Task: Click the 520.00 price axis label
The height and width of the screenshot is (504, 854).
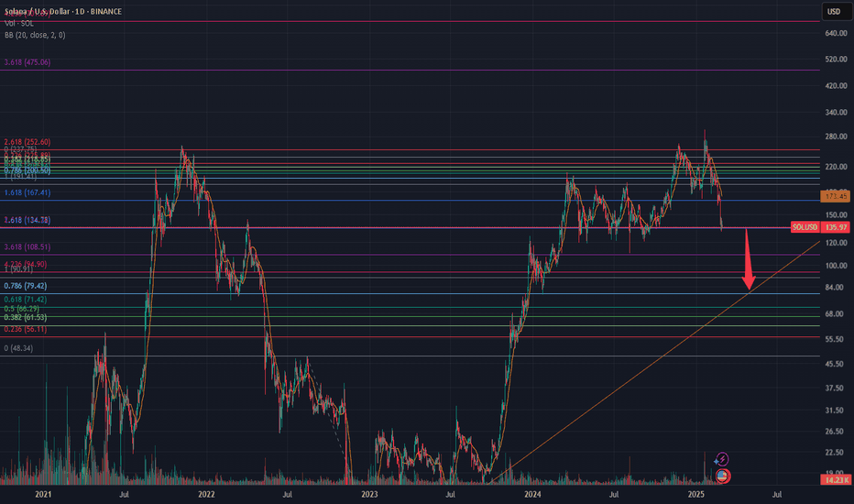Action: (836, 59)
